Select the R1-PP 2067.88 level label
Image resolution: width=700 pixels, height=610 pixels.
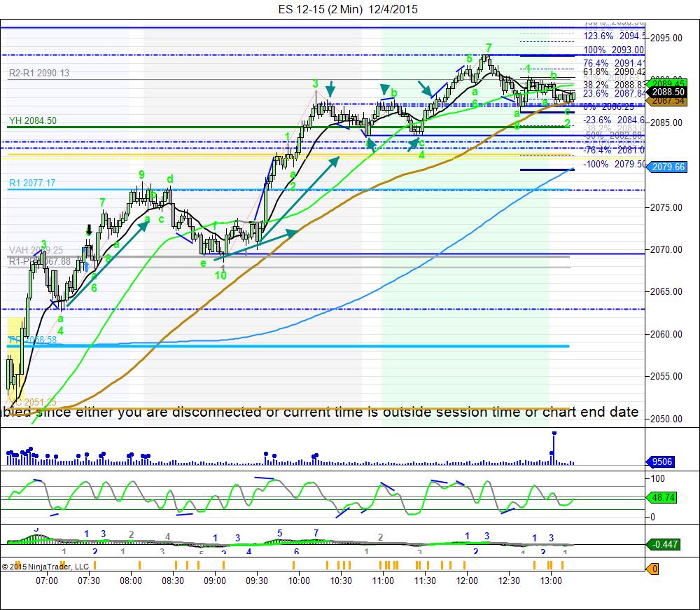tap(40, 261)
